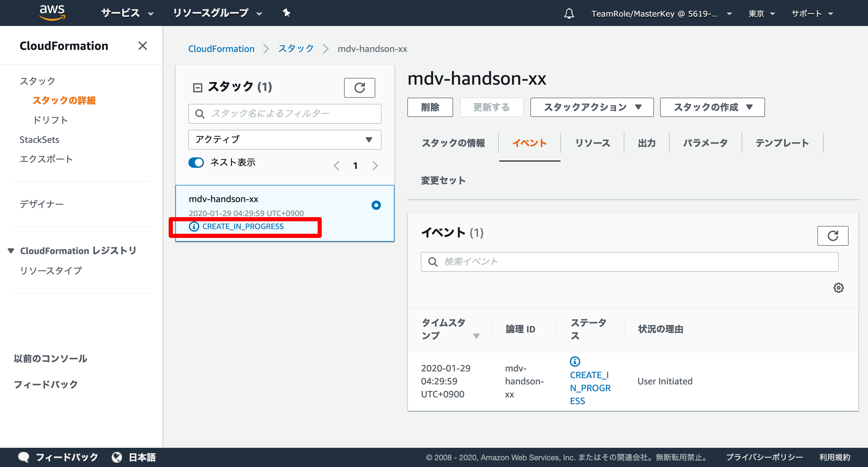Open リソースタイプ in side navigation
868x467 pixels.
click(51, 270)
